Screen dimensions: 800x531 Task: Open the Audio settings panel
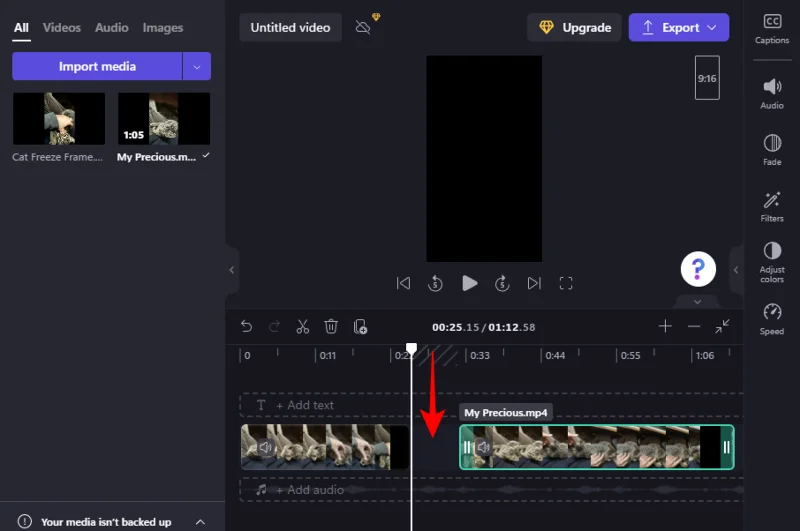[771, 94]
